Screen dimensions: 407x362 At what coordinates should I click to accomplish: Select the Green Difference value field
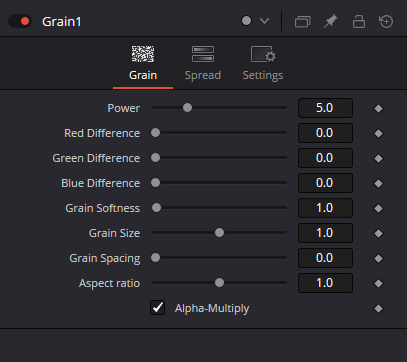325,158
